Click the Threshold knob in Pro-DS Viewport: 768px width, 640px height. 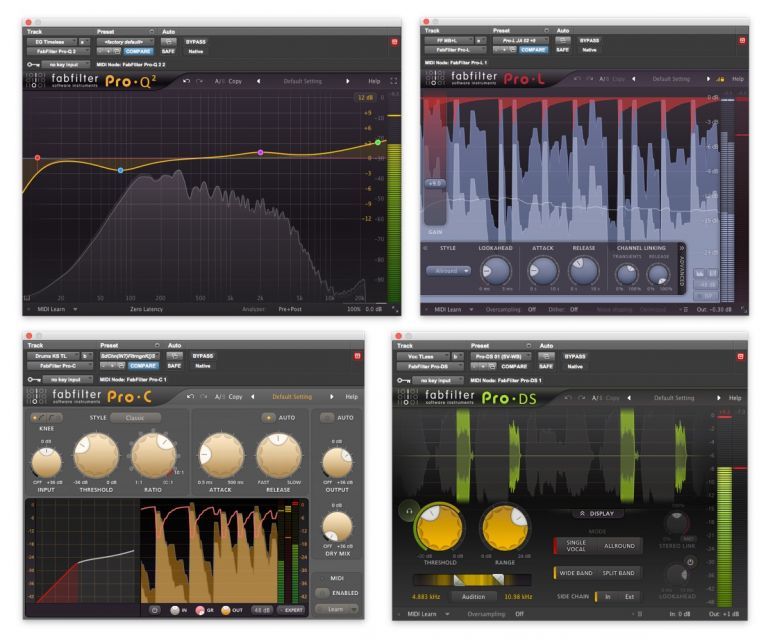439,528
